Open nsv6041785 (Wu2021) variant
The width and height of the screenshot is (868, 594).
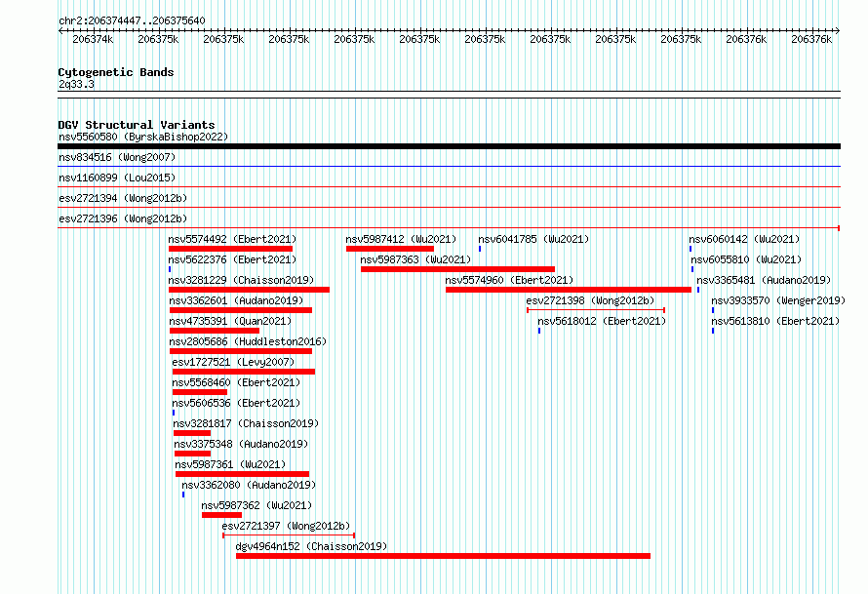pos(533,239)
